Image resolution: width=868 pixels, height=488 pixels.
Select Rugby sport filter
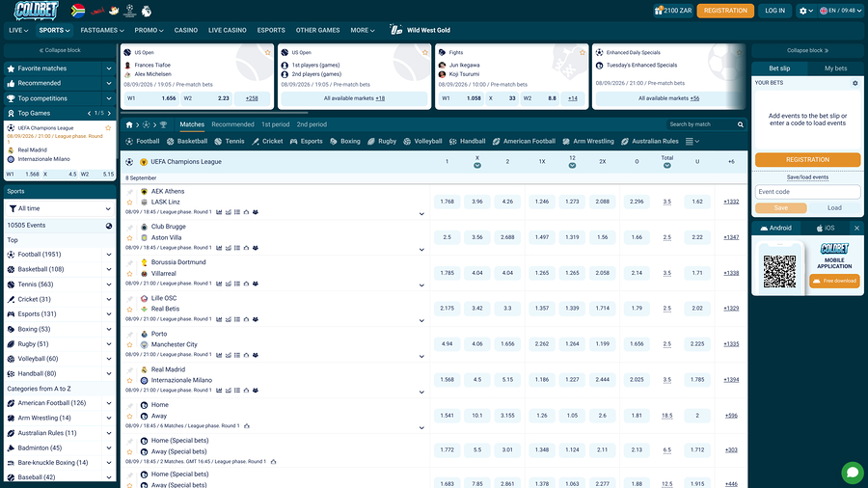pos(382,142)
